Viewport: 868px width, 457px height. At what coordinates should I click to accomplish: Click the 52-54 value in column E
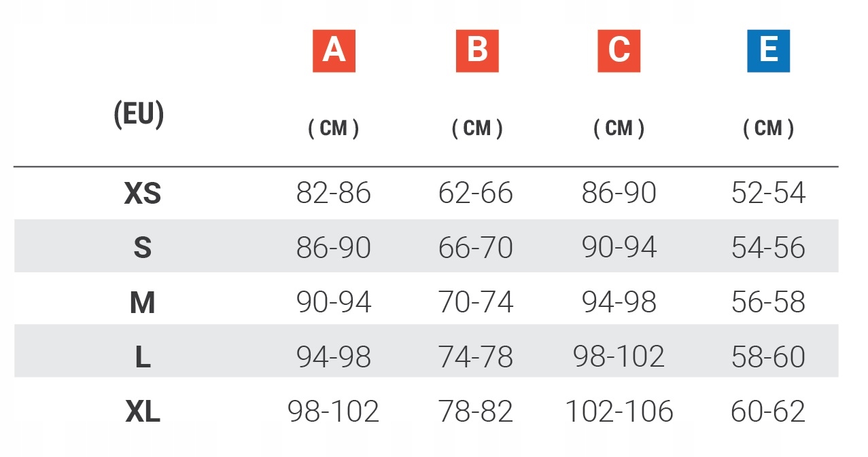[768, 194]
